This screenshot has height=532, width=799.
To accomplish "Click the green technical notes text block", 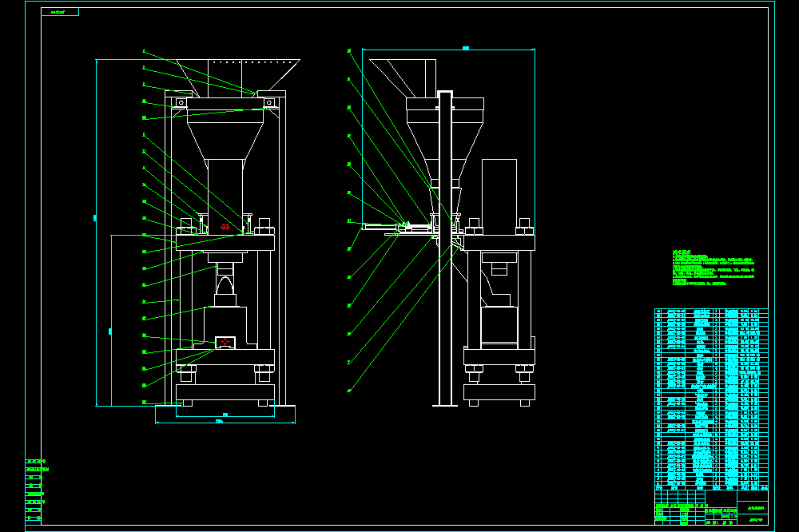I will point(713,268).
